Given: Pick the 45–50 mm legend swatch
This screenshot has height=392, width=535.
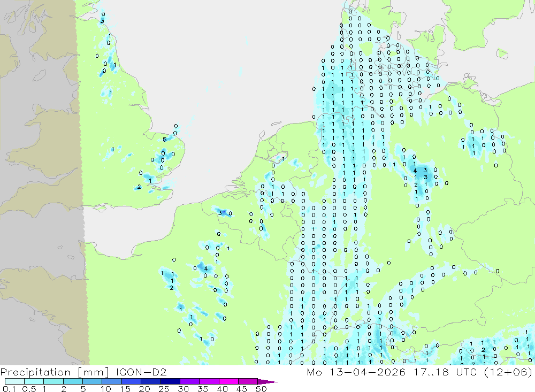Looking at the screenshot, I should 248,381.
